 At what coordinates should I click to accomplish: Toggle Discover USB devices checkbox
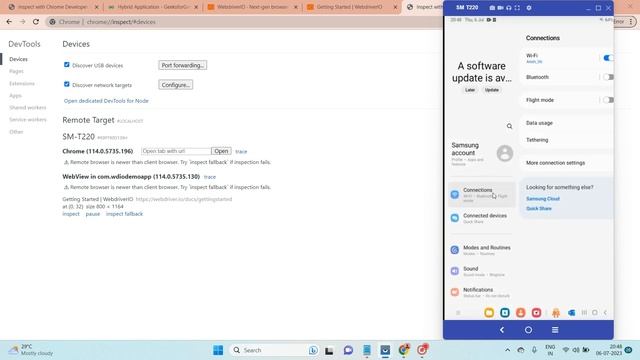tap(67, 64)
